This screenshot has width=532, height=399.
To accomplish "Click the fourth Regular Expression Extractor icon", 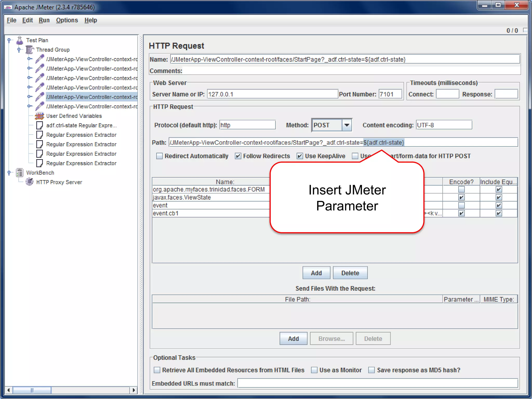I will point(39,163).
